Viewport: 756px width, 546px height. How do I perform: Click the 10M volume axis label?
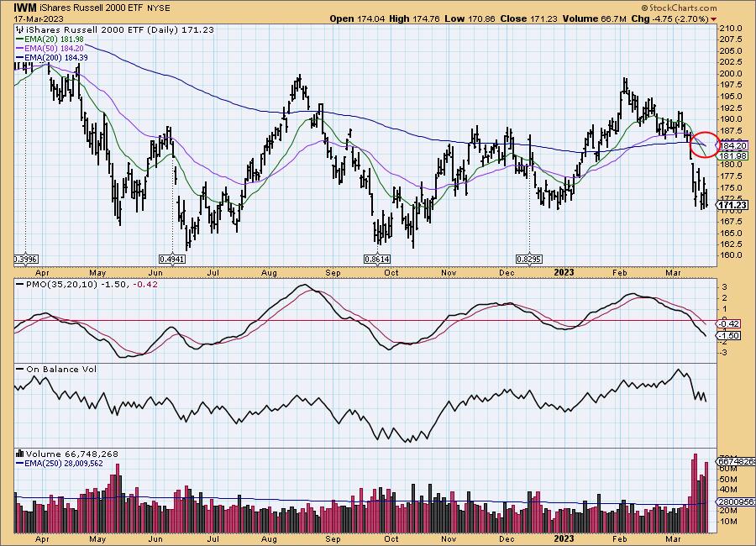(728, 522)
